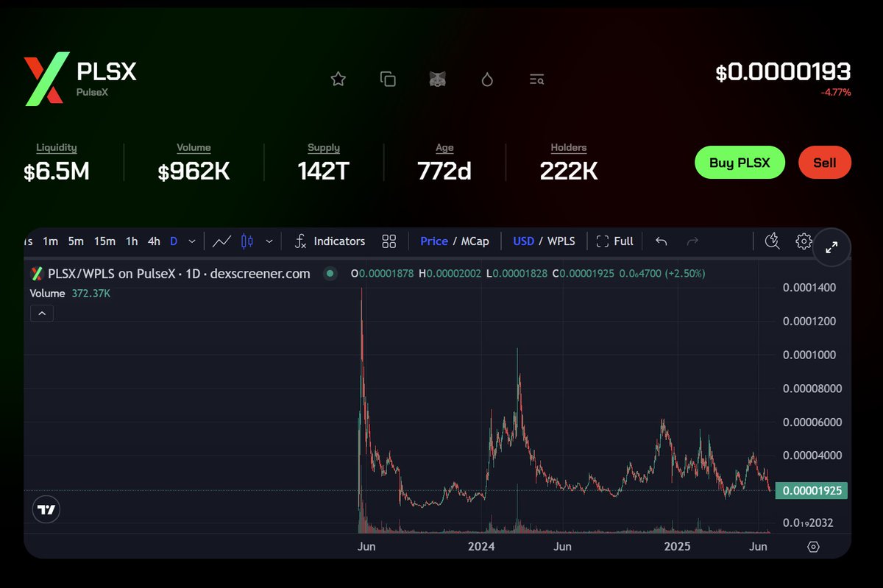
Task: Open the timeframe dropdown chevron
Action: click(192, 241)
